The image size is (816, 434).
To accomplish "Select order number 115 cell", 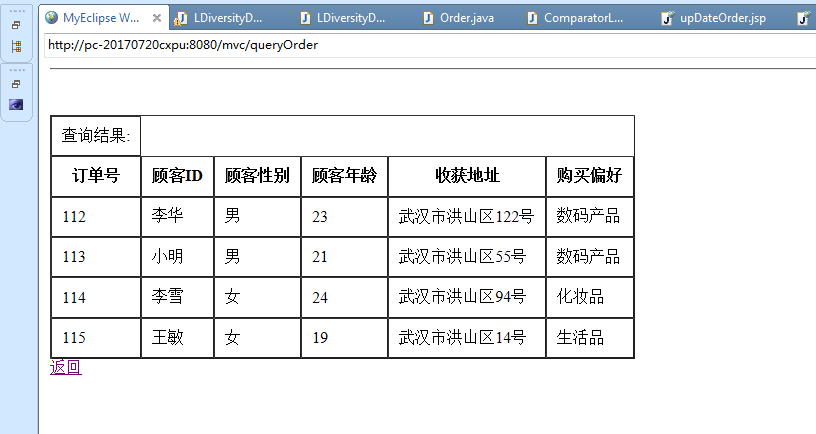I will coord(96,338).
